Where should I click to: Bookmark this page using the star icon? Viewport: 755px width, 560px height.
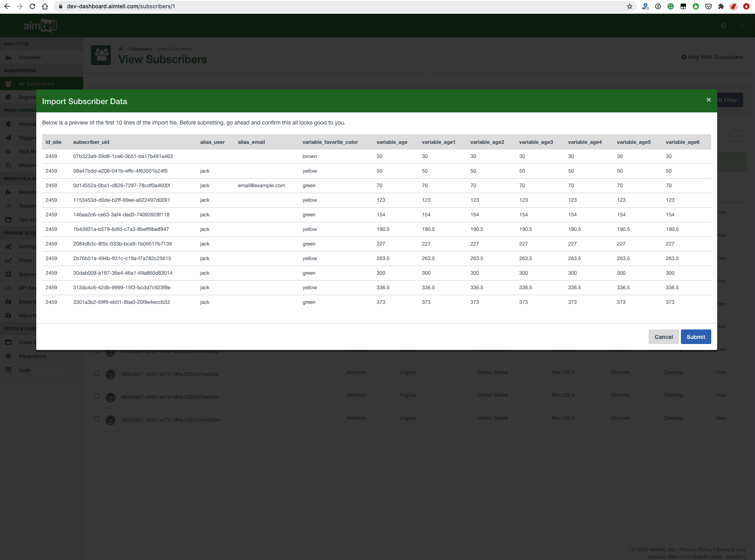pos(629,6)
